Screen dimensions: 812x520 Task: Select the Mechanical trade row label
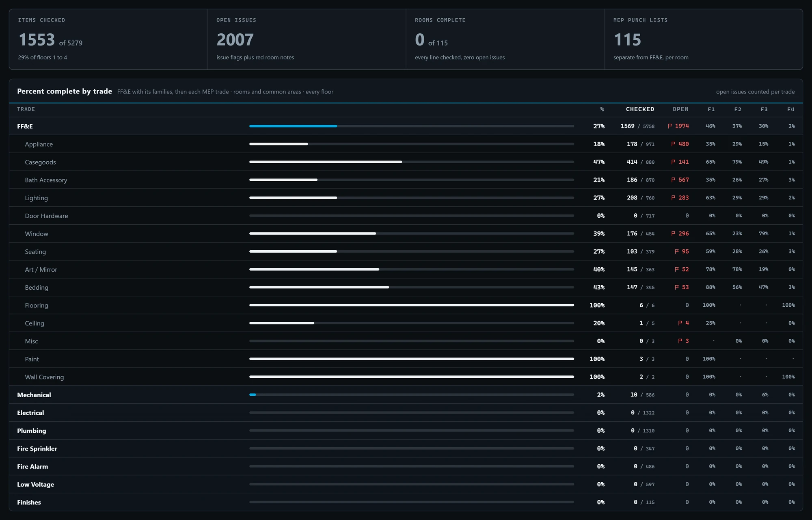(34, 395)
